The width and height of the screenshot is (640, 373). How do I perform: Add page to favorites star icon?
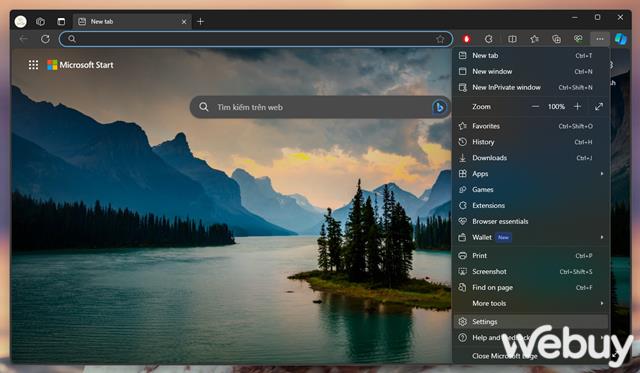440,39
